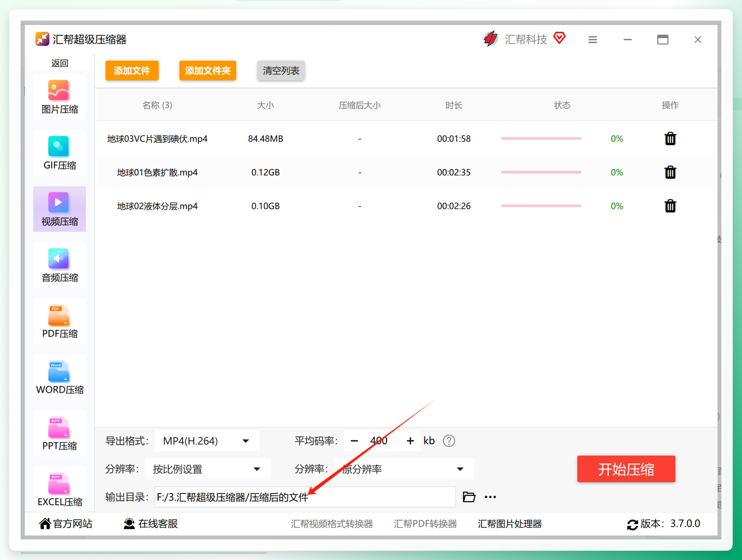
Task: Click the 状态 column header
Action: pyautogui.click(x=562, y=105)
